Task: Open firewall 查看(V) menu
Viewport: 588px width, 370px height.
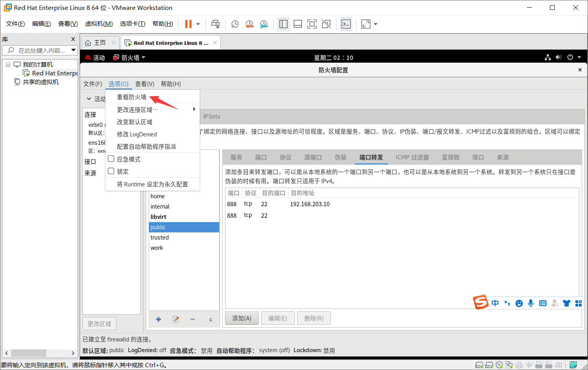Action: 145,84
